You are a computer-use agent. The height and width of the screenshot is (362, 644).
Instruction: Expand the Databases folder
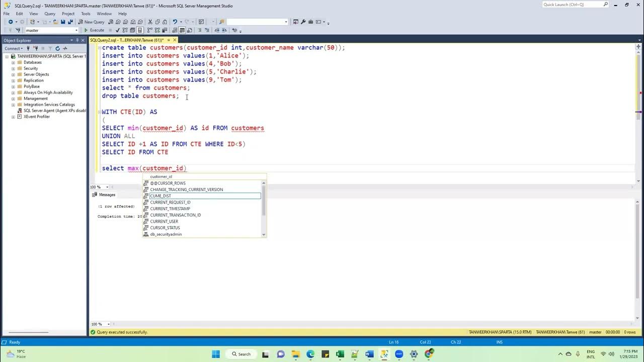point(13,62)
